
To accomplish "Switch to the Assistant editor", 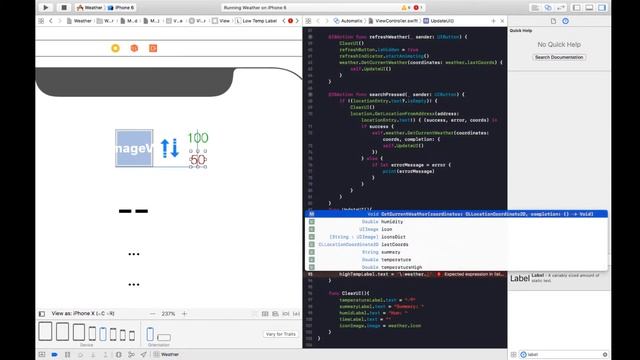I will (548, 8).
